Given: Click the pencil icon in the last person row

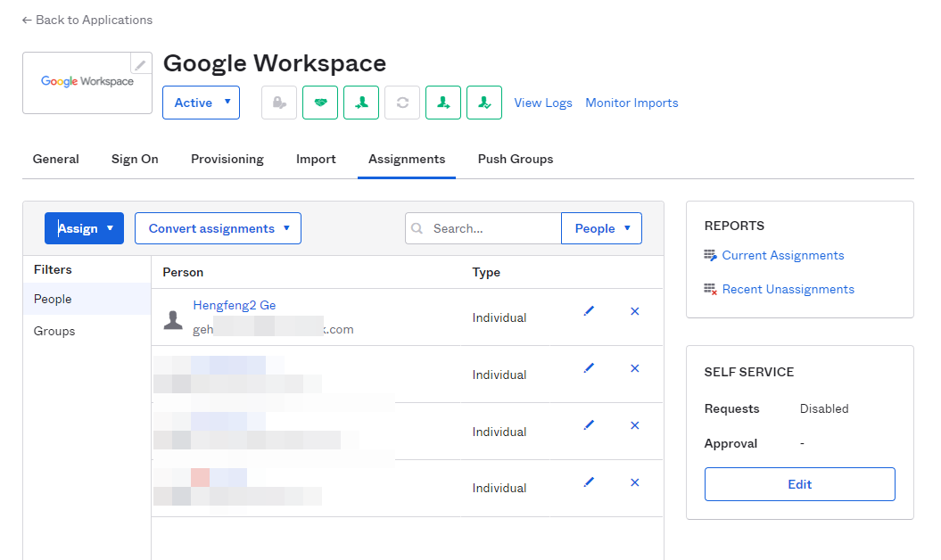Looking at the screenshot, I should (x=589, y=482).
